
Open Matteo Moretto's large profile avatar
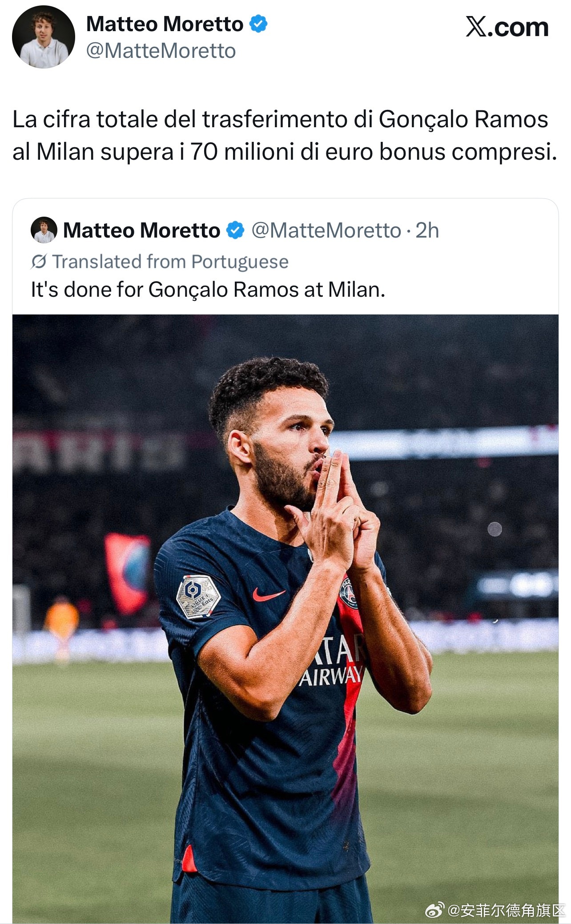tap(44, 37)
